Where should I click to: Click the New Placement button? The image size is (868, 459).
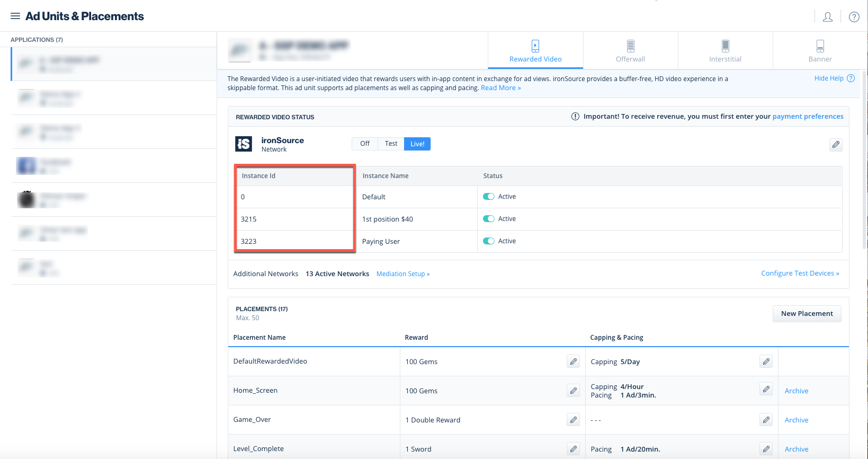[x=807, y=314]
